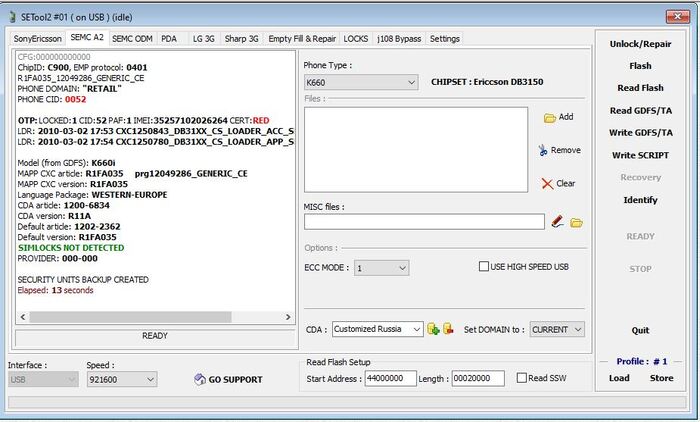
Task: Click the SECURITY UNITS BACKUP CREATED line
Action: coord(83,280)
